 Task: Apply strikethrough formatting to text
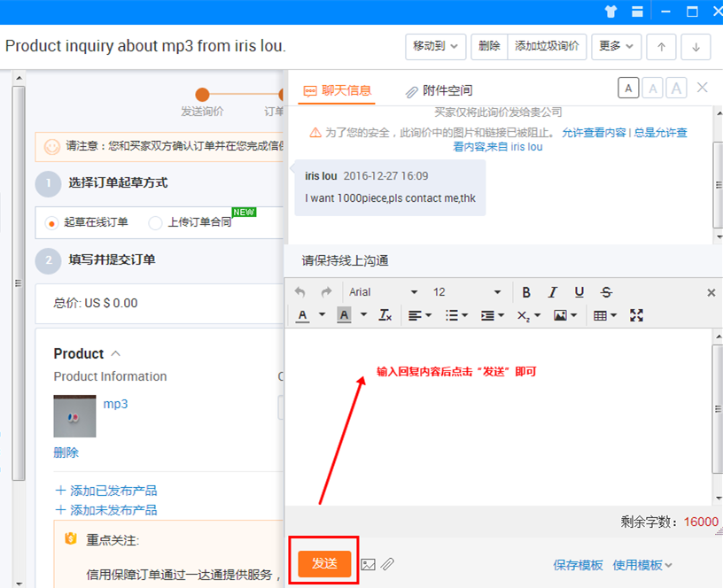pos(606,292)
